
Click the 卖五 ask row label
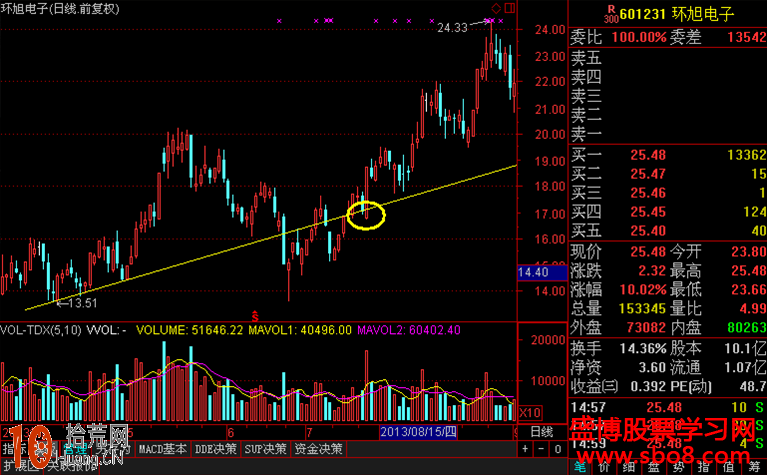click(x=586, y=58)
